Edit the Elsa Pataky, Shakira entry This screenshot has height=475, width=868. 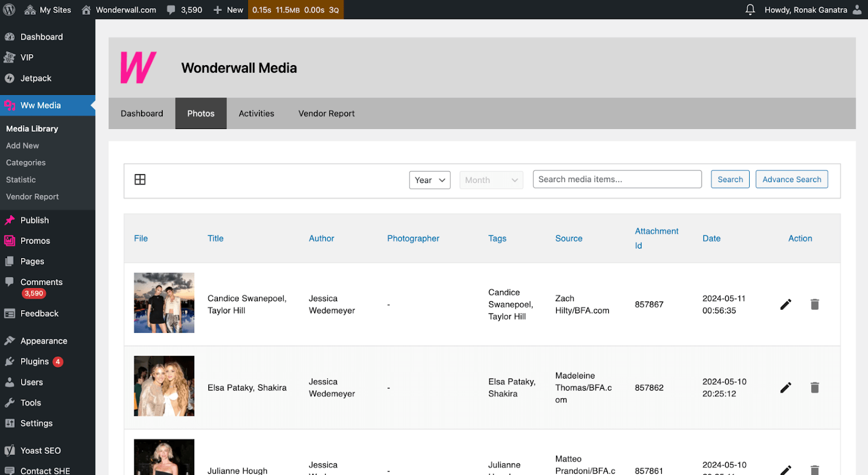click(786, 388)
